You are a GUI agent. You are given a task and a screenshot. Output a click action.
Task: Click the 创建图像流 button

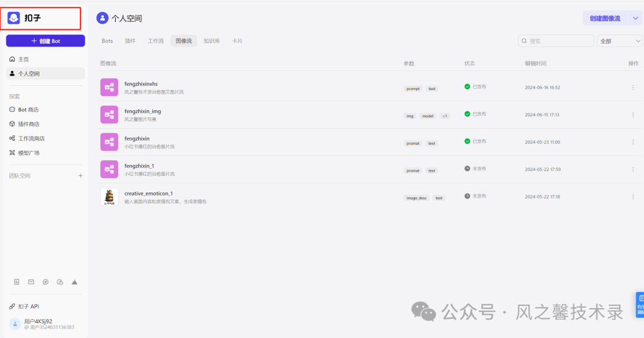(605, 18)
